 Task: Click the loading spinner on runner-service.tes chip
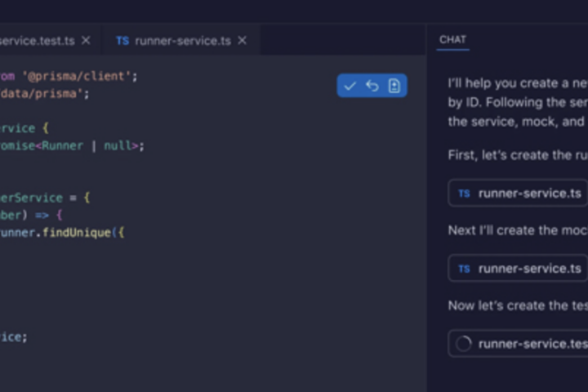(x=464, y=344)
